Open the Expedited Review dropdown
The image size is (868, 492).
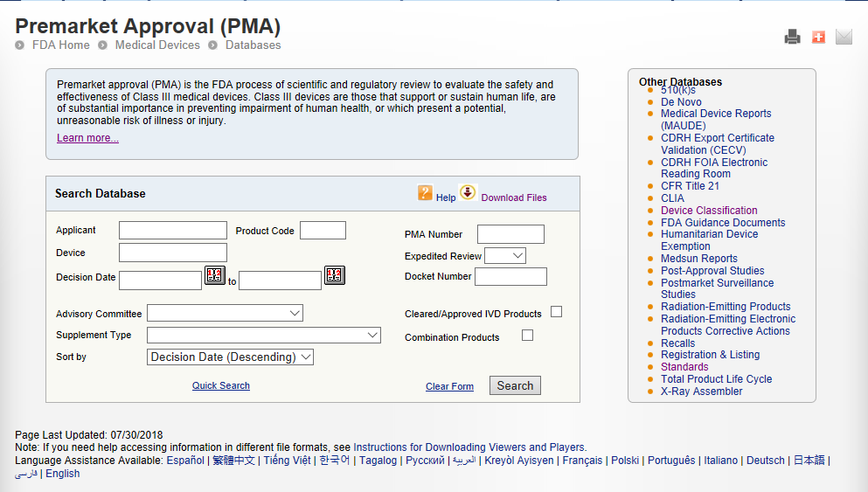tap(504, 255)
